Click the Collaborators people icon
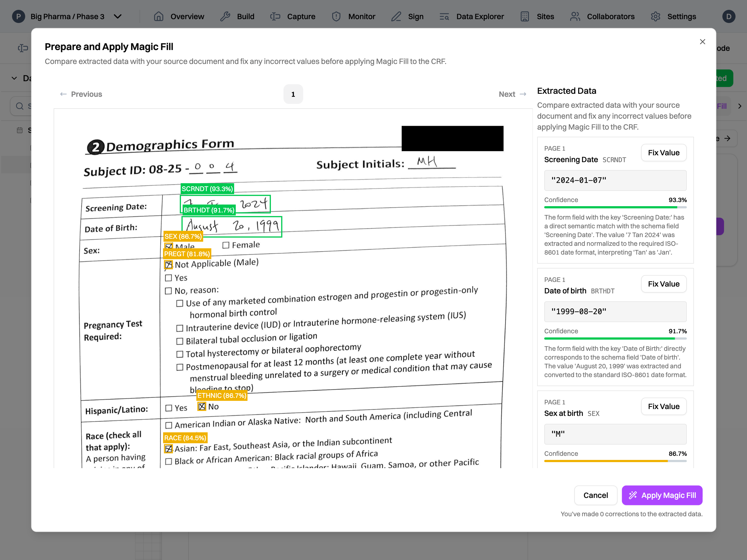Image resolution: width=747 pixels, height=560 pixels. click(x=575, y=16)
